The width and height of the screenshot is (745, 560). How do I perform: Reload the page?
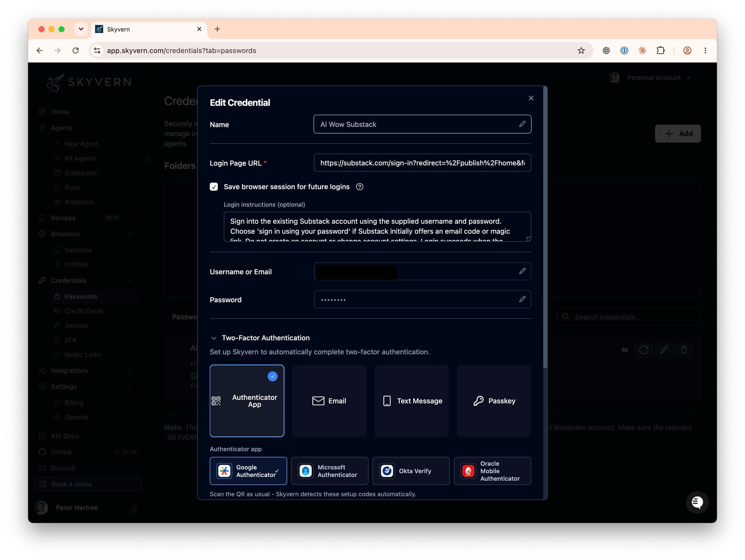(76, 51)
